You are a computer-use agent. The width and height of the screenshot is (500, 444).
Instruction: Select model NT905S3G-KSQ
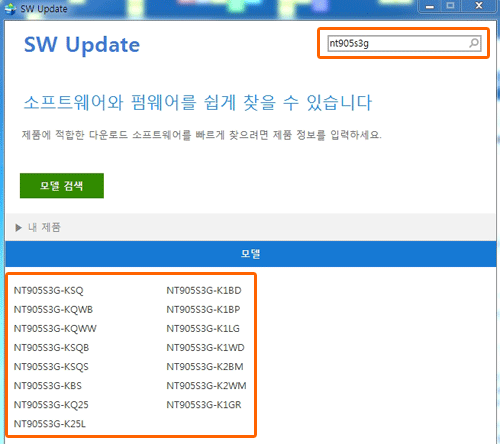click(x=48, y=290)
